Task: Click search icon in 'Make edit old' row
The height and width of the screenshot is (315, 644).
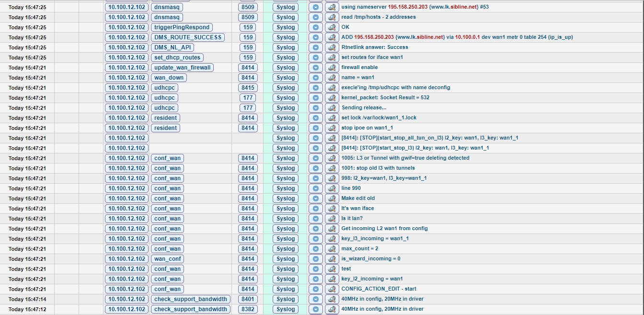Action: click(x=331, y=198)
